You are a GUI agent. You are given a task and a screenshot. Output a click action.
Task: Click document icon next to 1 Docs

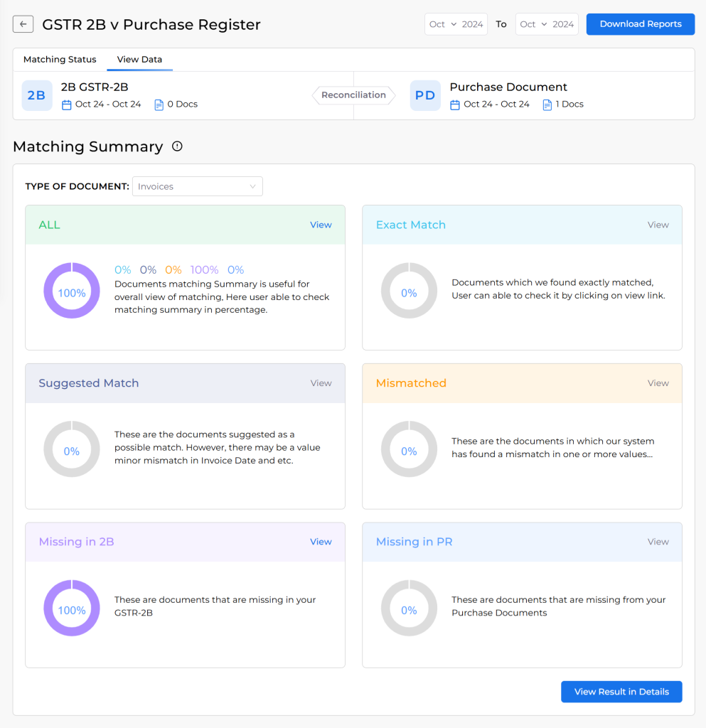547,105
